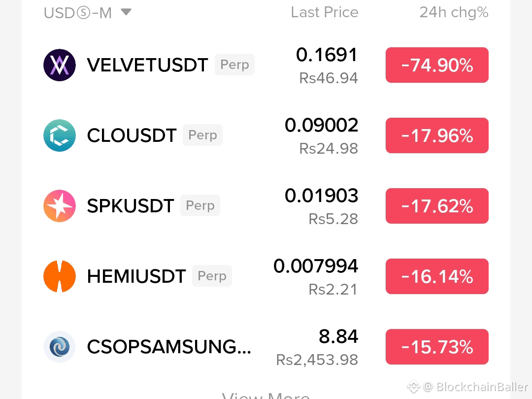532x399 pixels.
Task: Select the Perp tag beside VELVETUSDT
Action: click(x=234, y=65)
